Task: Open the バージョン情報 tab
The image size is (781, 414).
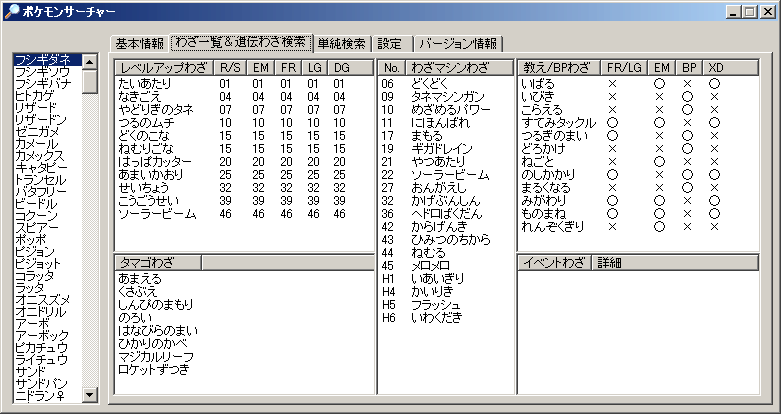Action: click(458, 44)
